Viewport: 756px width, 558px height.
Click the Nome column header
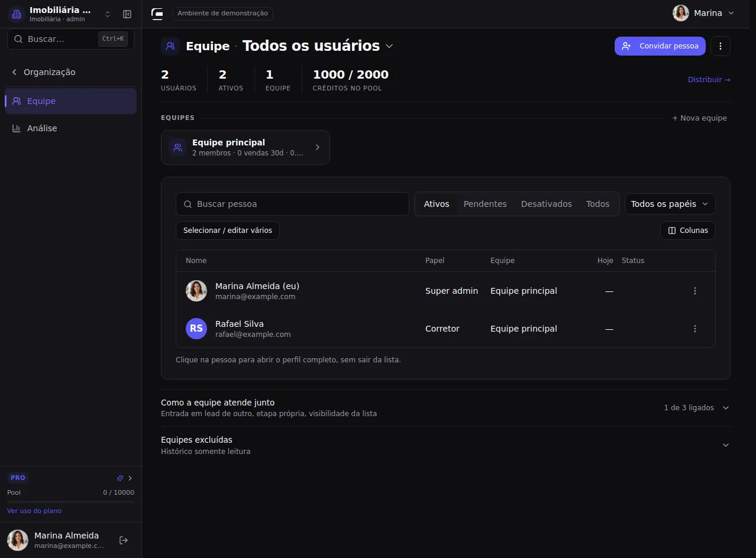[x=196, y=261]
